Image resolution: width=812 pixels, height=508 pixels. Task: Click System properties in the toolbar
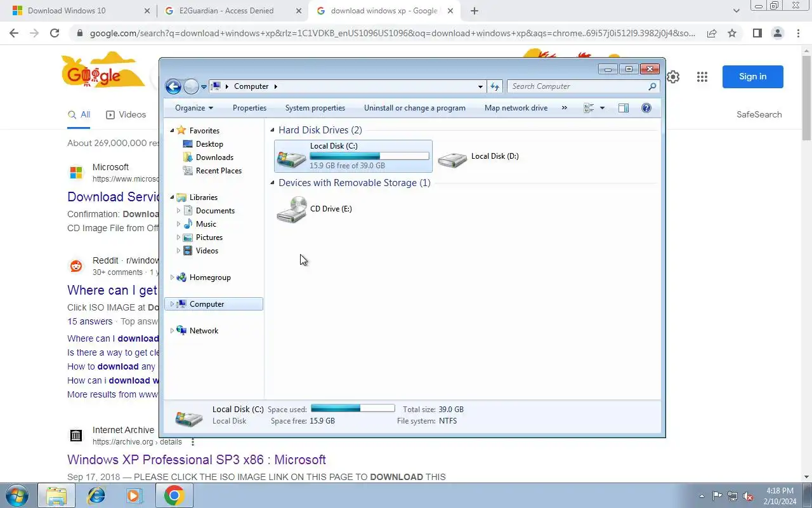[x=315, y=108]
